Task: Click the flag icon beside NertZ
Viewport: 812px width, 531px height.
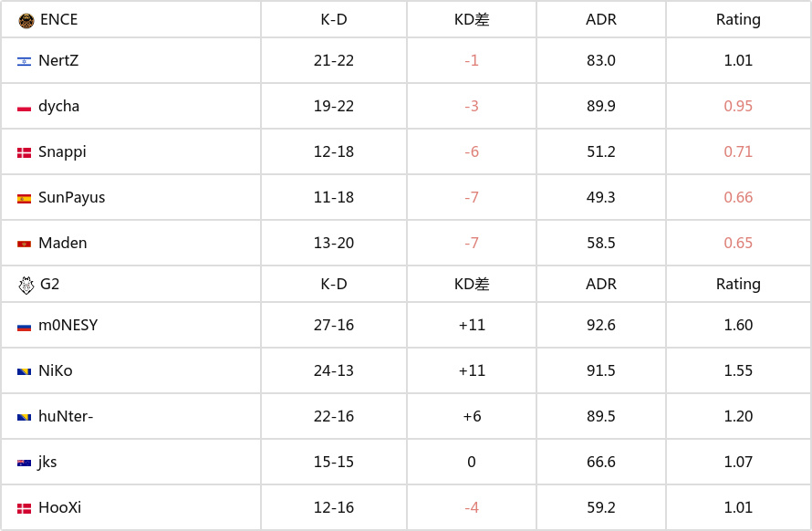Action: 24,61
